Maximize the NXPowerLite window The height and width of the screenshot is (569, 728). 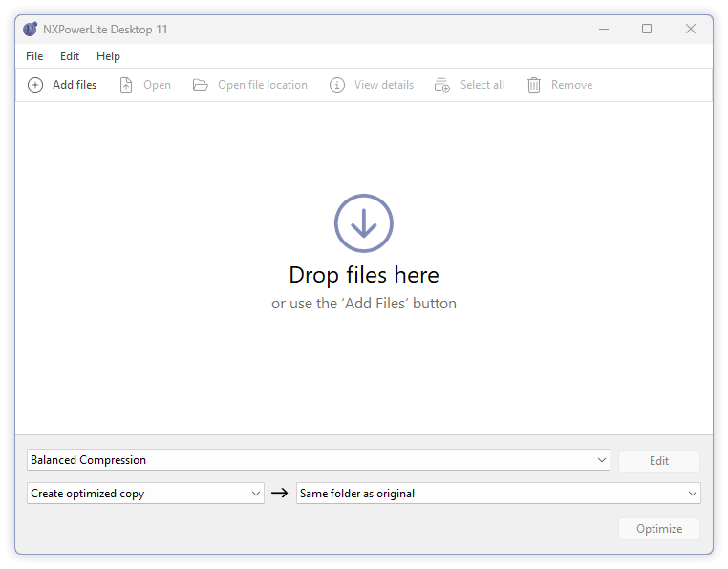pos(647,29)
